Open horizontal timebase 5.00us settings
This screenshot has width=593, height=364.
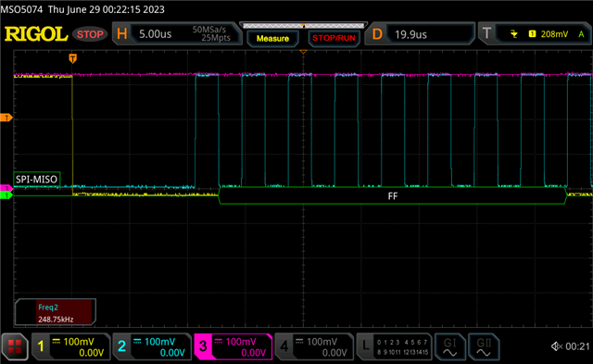[x=177, y=33]
